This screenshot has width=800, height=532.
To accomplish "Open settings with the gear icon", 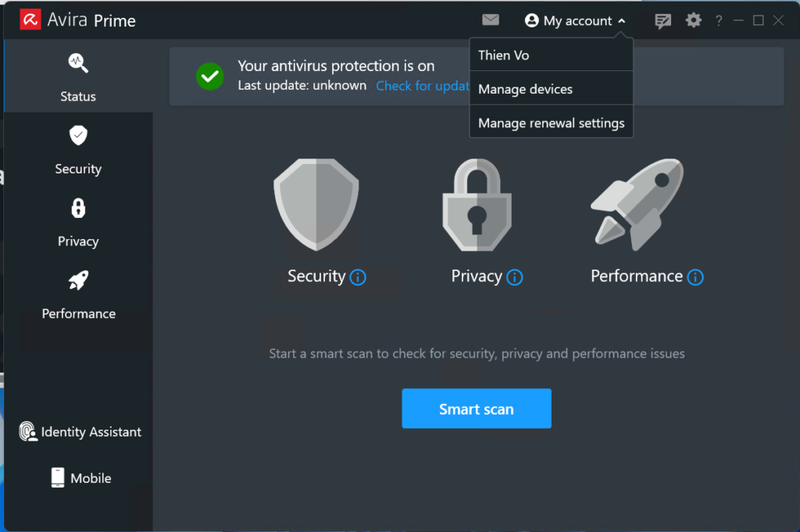I will pos(693,20).
